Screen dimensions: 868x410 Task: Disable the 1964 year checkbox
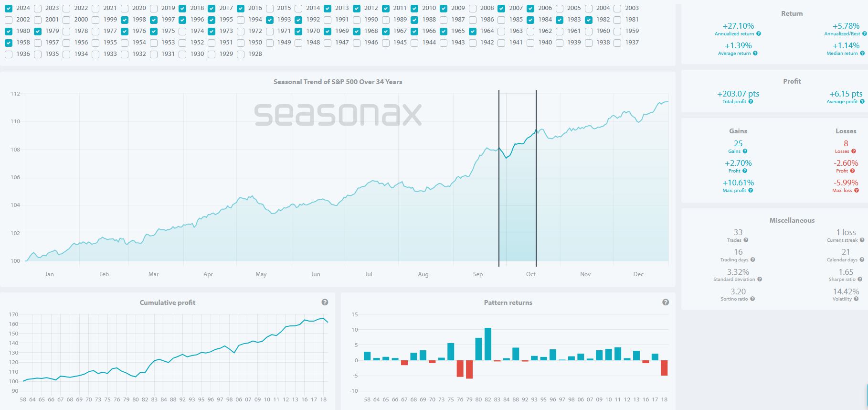point(473,31)
